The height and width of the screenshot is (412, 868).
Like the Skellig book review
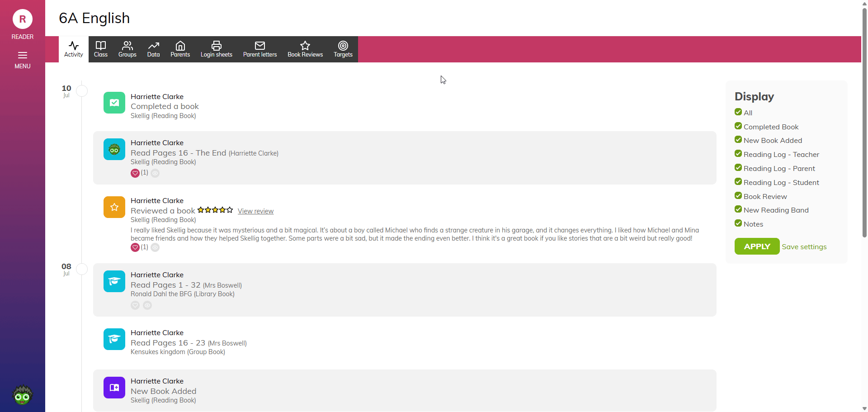pos(135,247)
